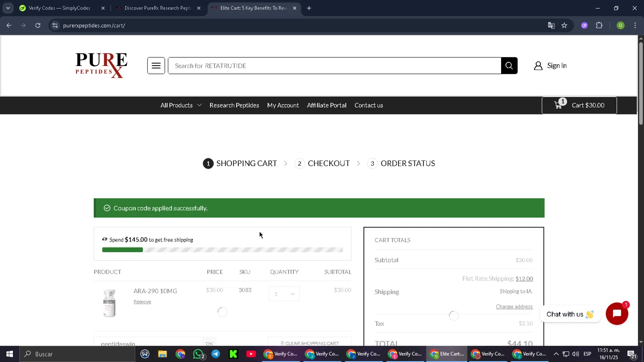This screenshot has width=644, height=362.
Task: Click the coupon code input field
Action: (x=148, y=343)
